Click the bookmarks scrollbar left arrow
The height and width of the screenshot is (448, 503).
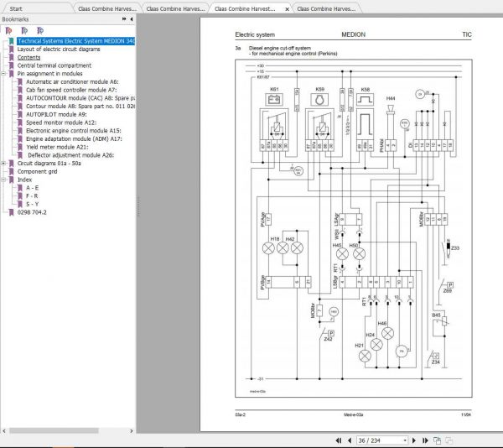pyautogui.click(x=4, y=430)
